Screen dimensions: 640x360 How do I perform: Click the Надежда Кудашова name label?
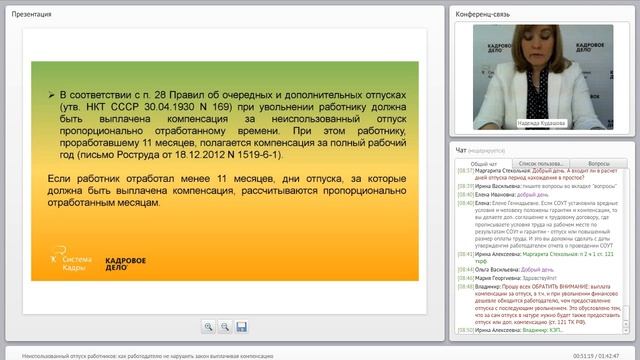coord(541,123)
